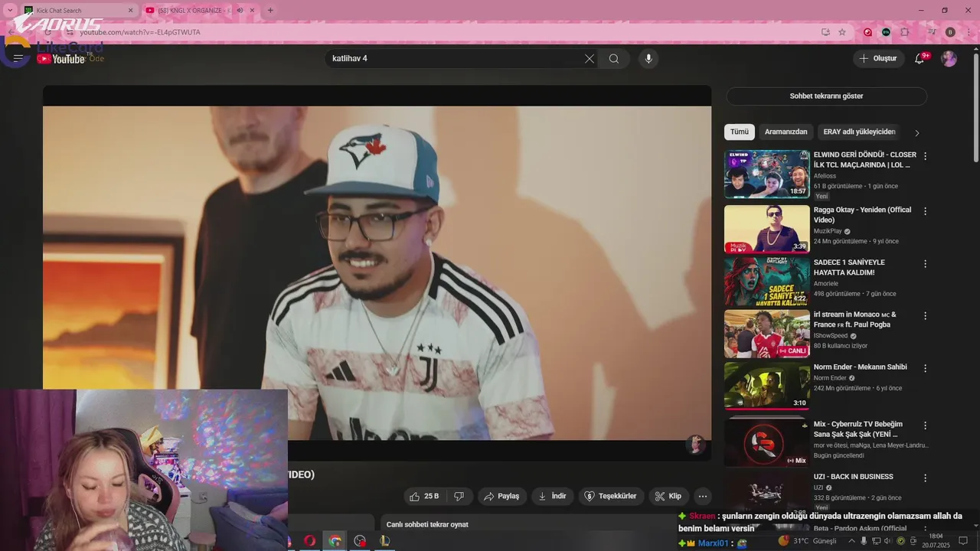Image resolution: width=980 pixels, height=551 pixels.
Task: Open volume control from system tray
Action: pyautogui.click(x=887, y=541)
